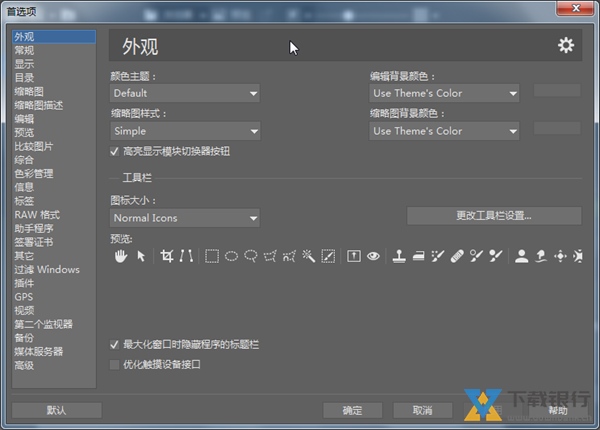This screenshot has height=430, width=600.
Task: Click the 取消 button
Action: (422, 410)
